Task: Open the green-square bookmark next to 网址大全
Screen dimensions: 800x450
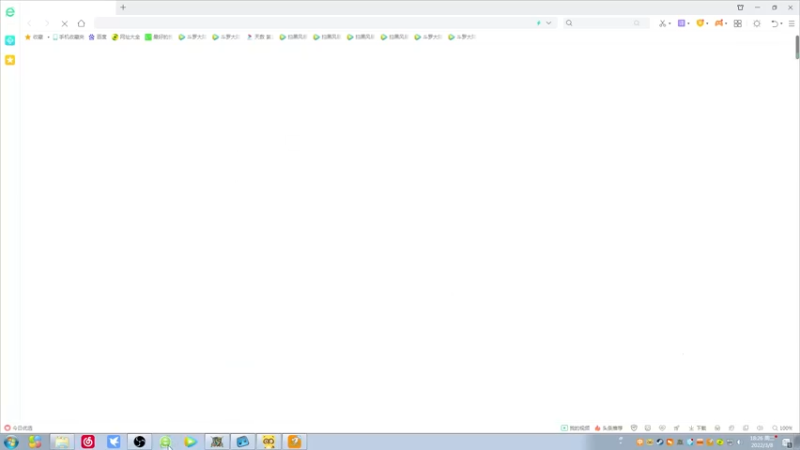Action: (x=159, y=37)
